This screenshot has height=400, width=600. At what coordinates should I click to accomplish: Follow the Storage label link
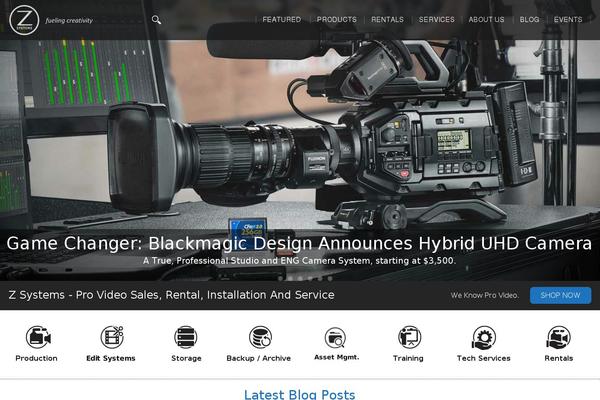(186, 358)
